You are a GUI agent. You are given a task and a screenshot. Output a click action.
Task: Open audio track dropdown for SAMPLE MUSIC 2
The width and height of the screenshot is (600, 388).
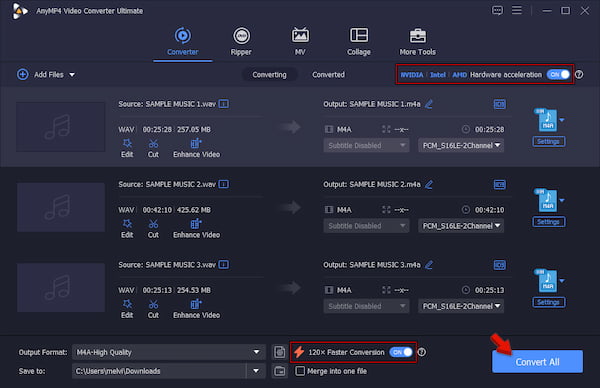pos(461,226)
